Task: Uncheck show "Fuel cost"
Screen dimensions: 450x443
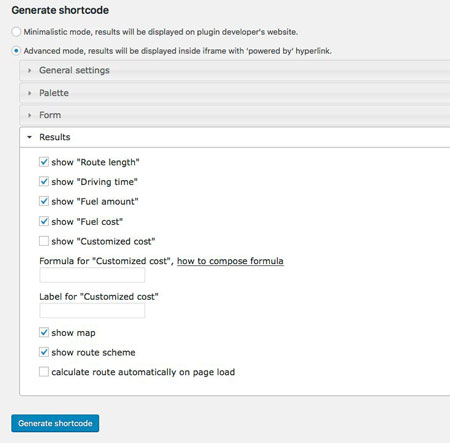Action: click(x=44, y=221)
